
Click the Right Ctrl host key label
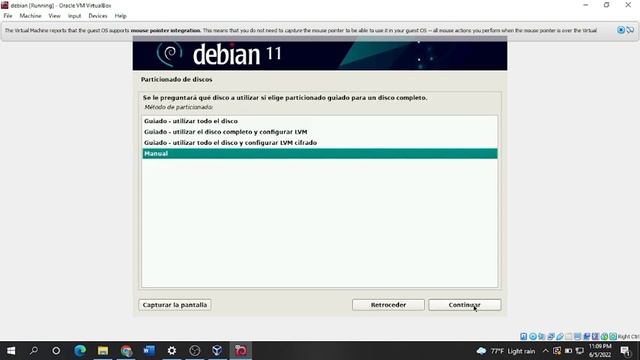coord(629,337)
